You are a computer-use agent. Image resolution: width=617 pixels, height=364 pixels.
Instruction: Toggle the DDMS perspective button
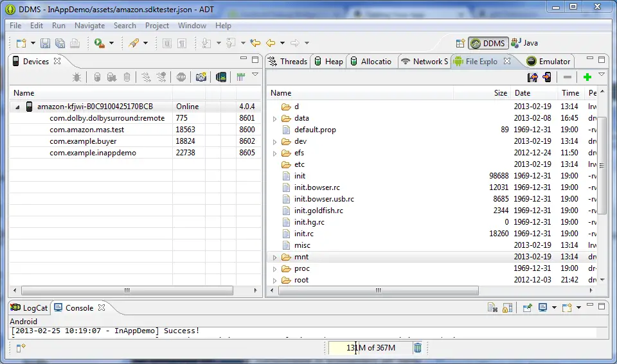(x=488, y=43)
